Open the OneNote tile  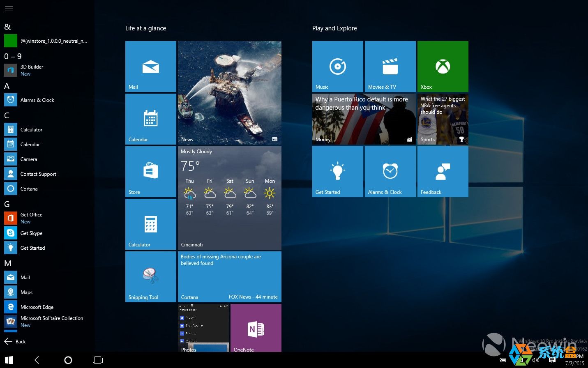(256, 328)
